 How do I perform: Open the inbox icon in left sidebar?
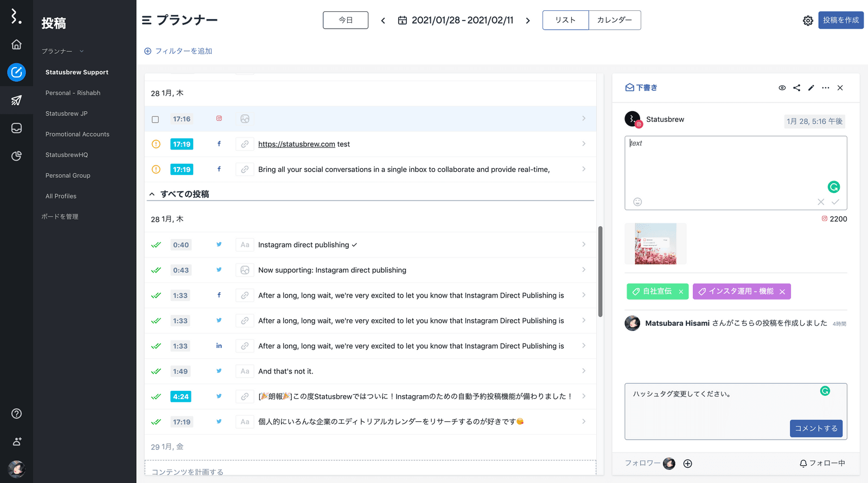(x=16, y=128)
